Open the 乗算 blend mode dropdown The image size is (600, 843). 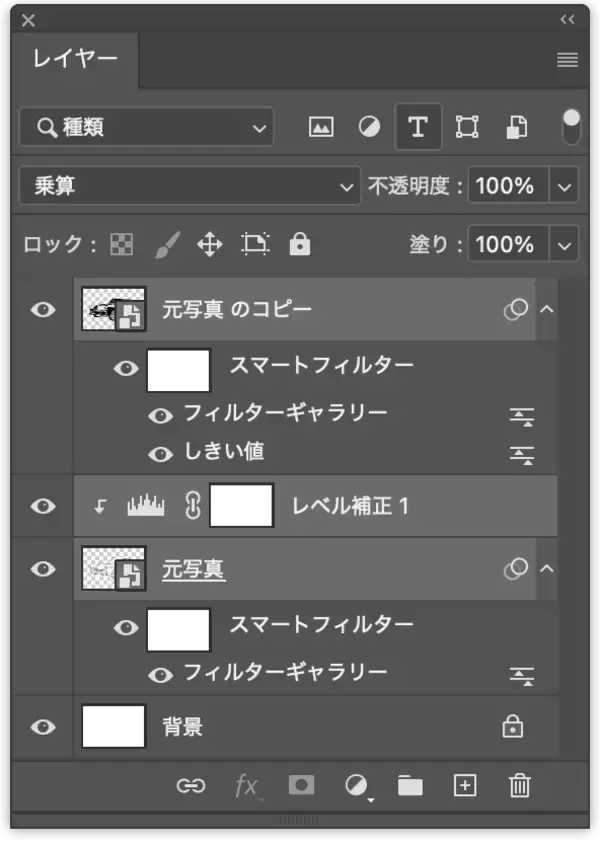(190, 186)
